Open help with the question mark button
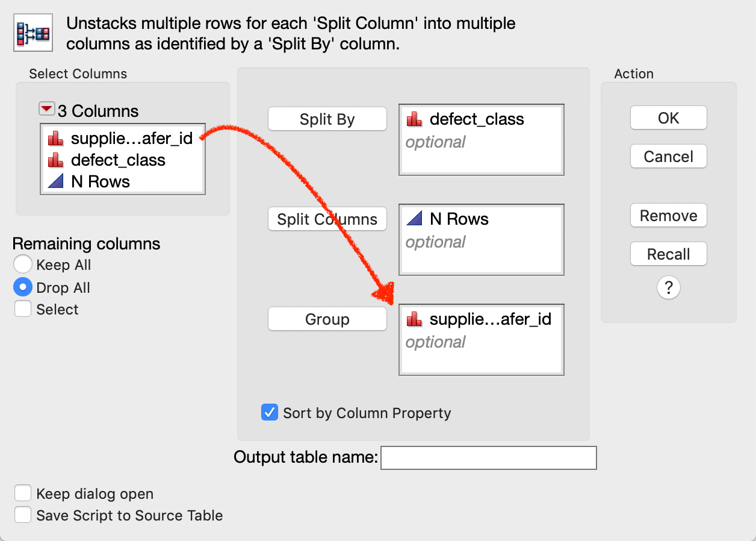 pyautogui.click(x=668, y=288)
